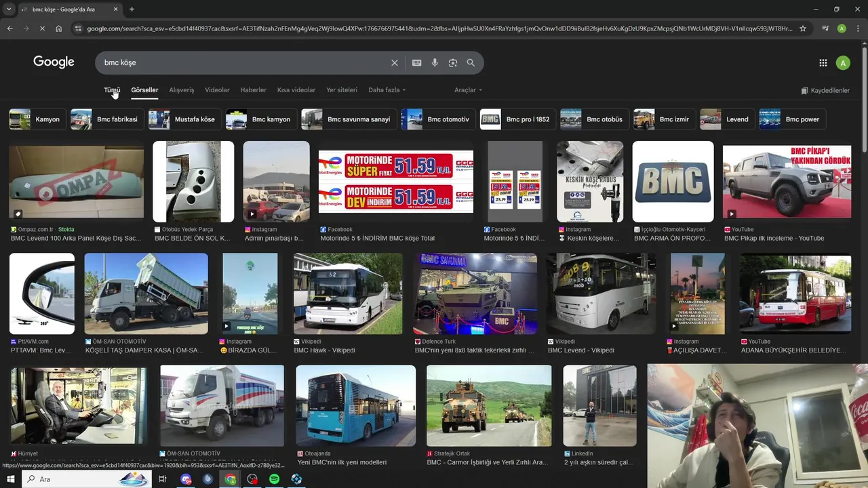Viewport: 868px width, 488px height.
Task: Open Chrome's three-dot menu
Action: tap(858, 28)
